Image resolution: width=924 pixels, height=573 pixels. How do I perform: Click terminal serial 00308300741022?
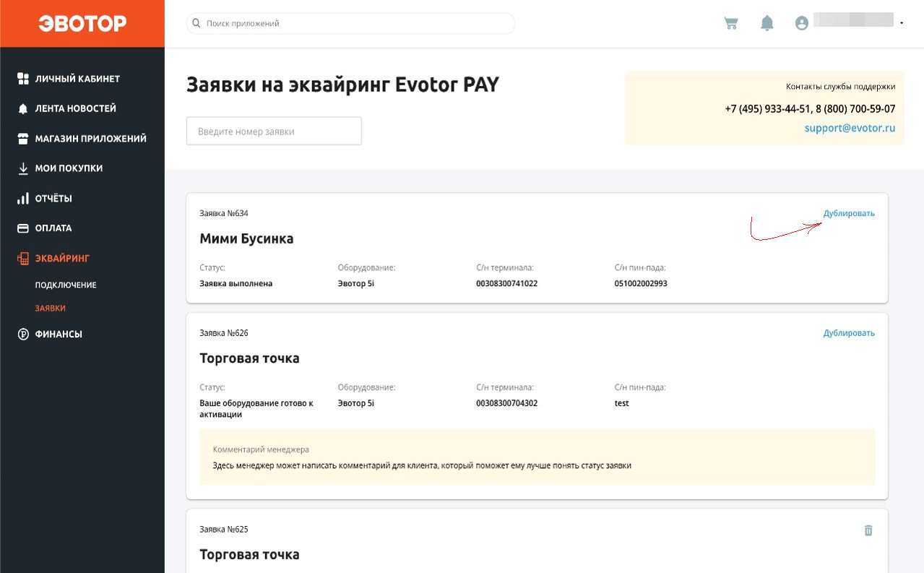coord(507,283)
